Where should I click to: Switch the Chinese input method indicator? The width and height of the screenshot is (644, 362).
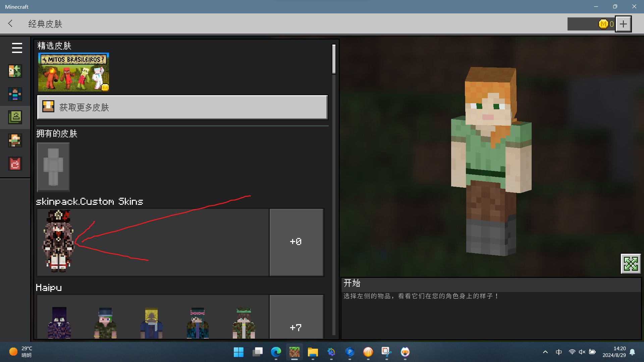[559, 352]
